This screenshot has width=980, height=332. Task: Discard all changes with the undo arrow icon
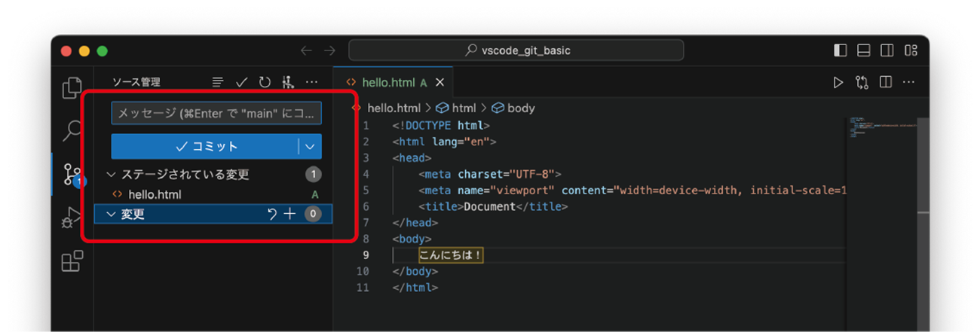[272, 215]
